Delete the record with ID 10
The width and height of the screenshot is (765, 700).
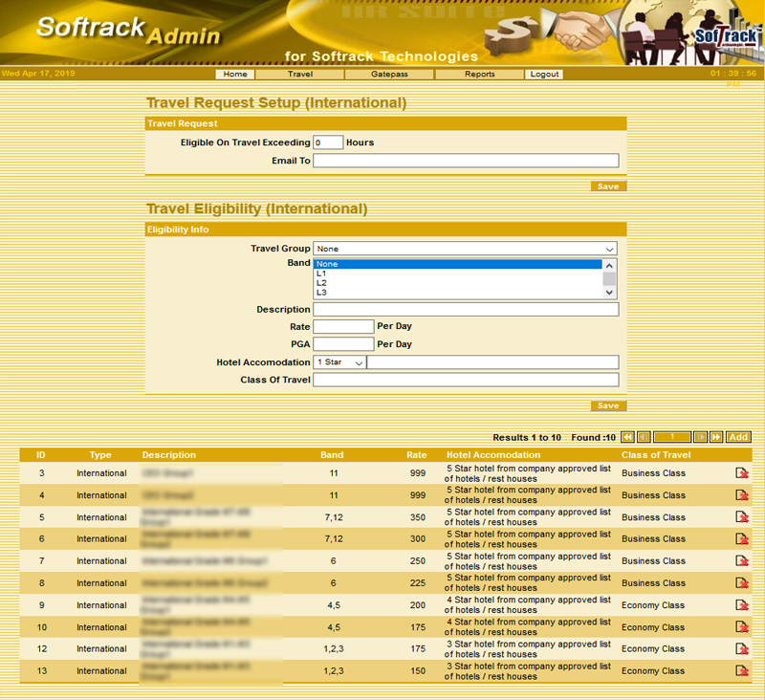click(741, 627)
